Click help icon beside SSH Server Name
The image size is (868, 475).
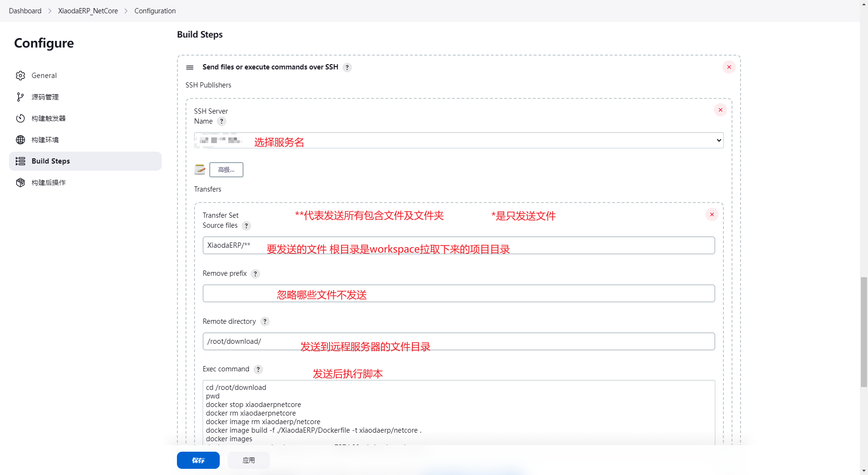point(221,122)
